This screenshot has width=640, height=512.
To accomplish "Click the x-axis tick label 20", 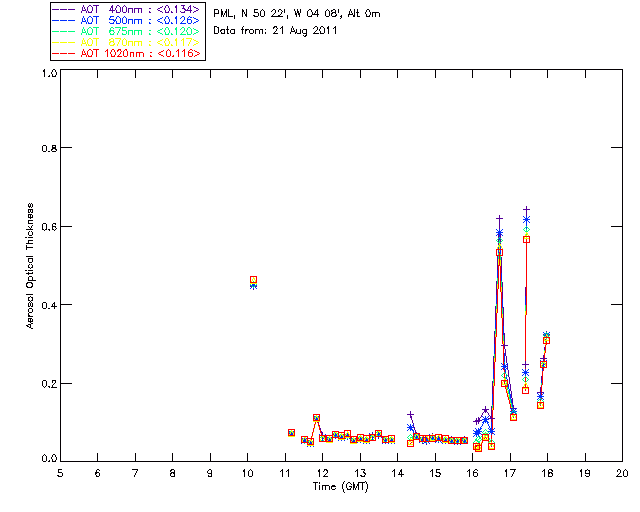I will [622, 473].
